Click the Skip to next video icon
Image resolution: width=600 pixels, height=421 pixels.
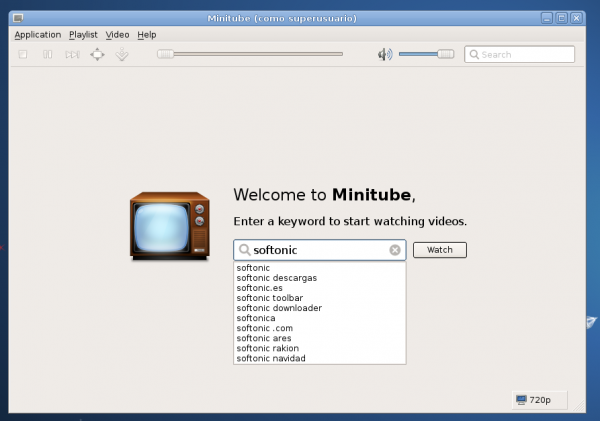click(72, 54)
